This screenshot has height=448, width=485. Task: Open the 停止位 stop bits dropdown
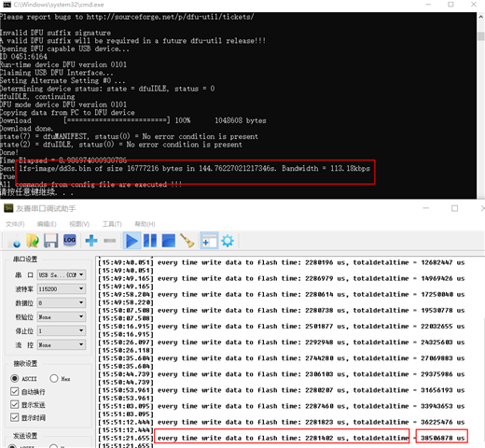pyautogui.click(x=62, y=330)
